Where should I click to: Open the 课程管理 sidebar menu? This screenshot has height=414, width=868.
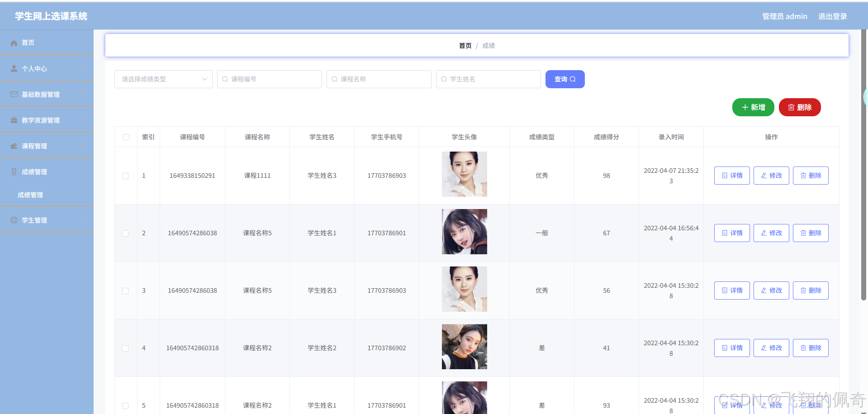47,146
